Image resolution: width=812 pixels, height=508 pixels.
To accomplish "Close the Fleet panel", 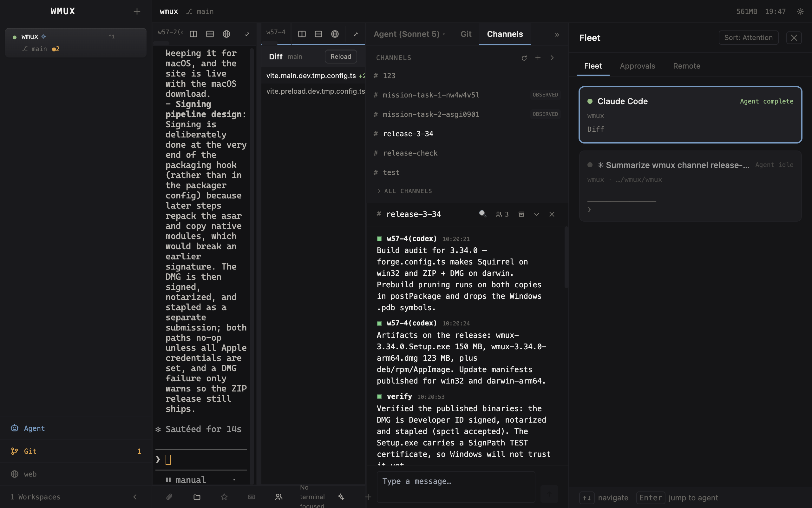I will pyautogui.click(x=794, y=38).
